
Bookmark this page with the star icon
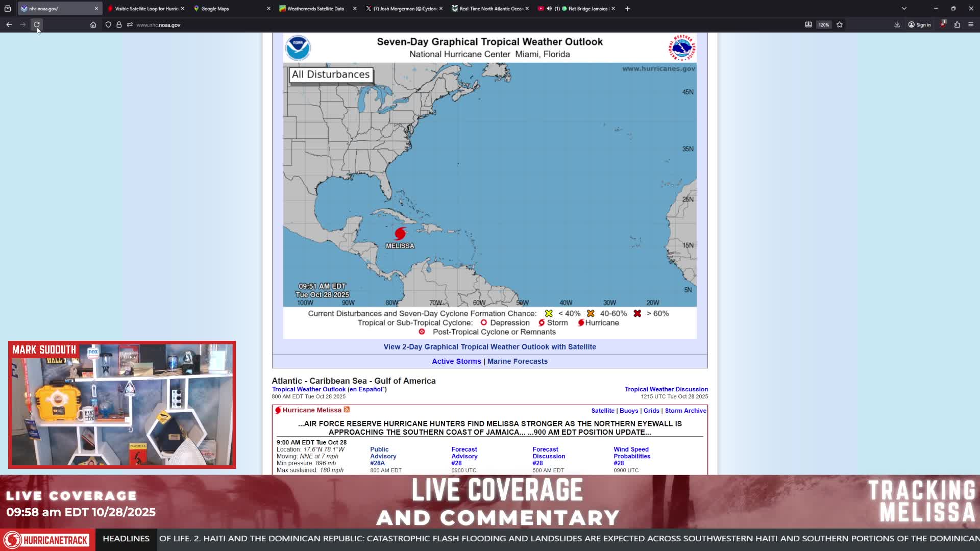[840, 24]
